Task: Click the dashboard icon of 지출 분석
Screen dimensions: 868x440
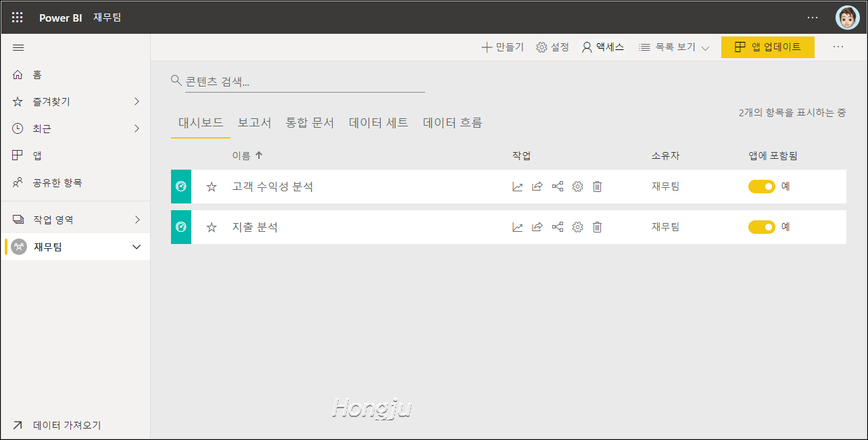Action: coord(181,227)
